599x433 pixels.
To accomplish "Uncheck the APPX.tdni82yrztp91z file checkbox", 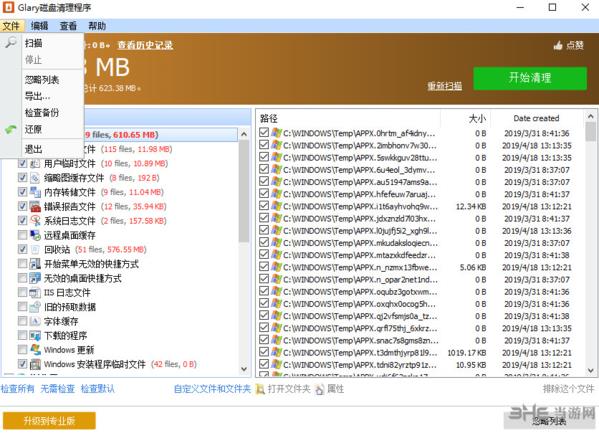I will 264,364.
